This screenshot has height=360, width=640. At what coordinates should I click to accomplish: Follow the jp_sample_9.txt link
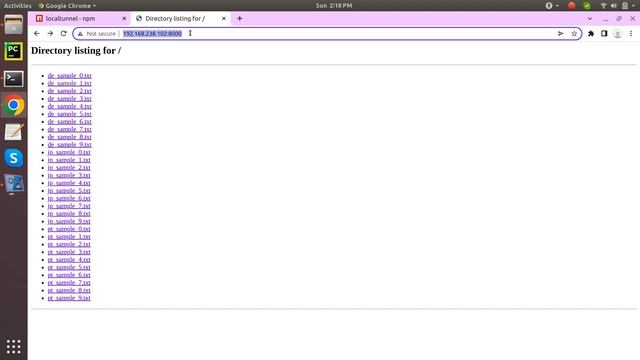point(69,221)
